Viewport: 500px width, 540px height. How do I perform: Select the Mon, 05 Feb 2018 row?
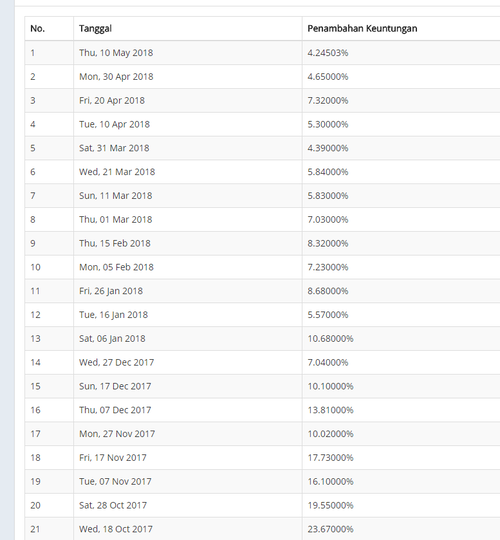coord(262,267)
